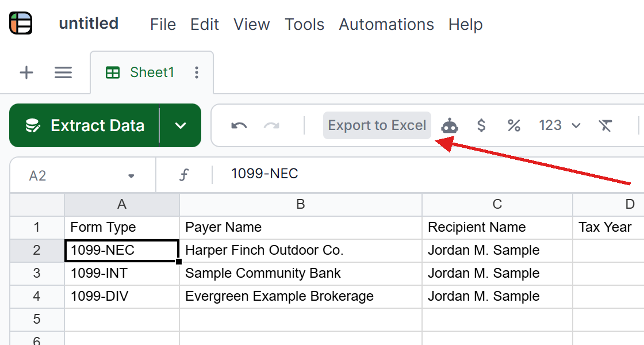Select row 3 header
This screenshot has width=644, height=345.
pos(37,273)
